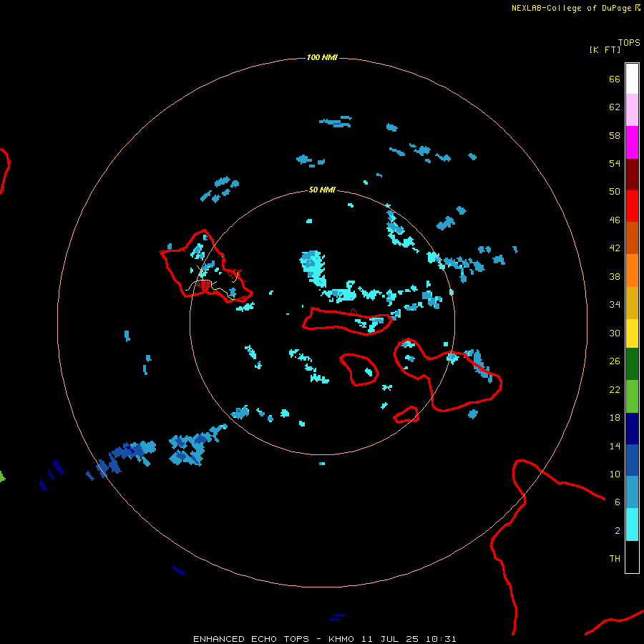Click the legend value 66

(x=615, y=79)
